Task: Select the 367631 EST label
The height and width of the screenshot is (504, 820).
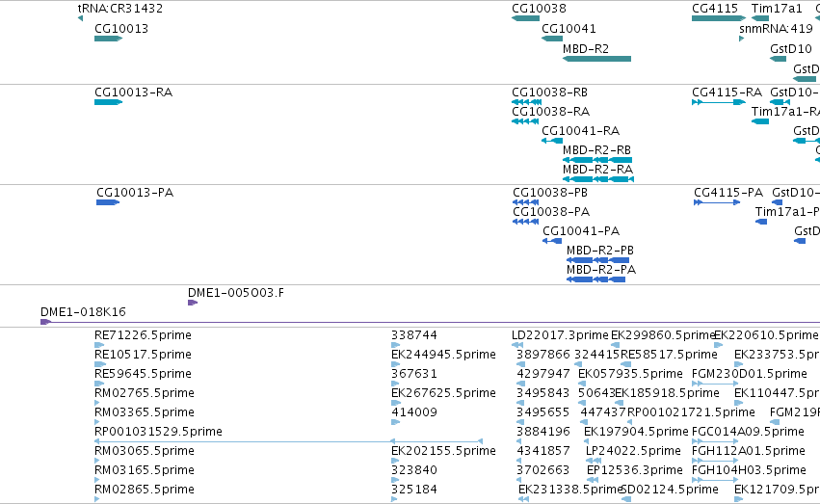Action: pyautogui.click(x=414, y=374)
